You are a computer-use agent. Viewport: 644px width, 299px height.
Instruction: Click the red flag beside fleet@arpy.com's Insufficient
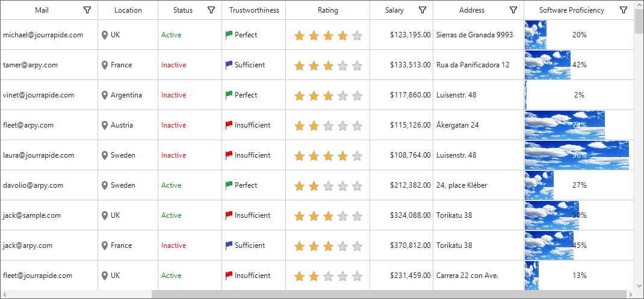(x=229, y=125)
